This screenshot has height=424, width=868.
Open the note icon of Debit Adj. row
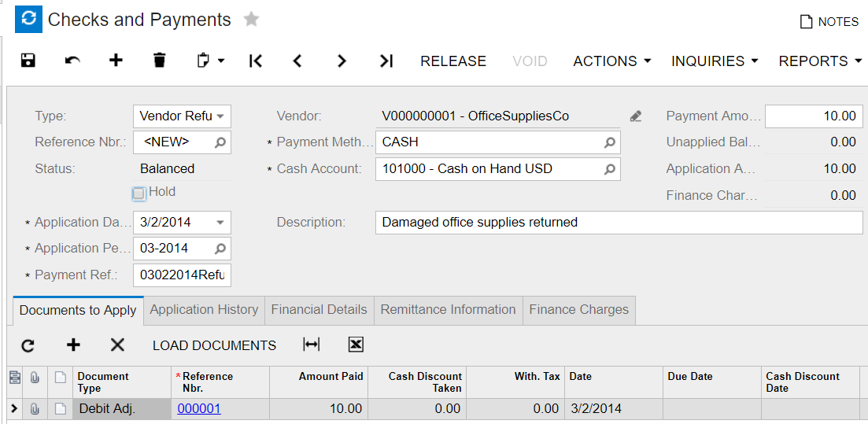(x=61, y=409)
